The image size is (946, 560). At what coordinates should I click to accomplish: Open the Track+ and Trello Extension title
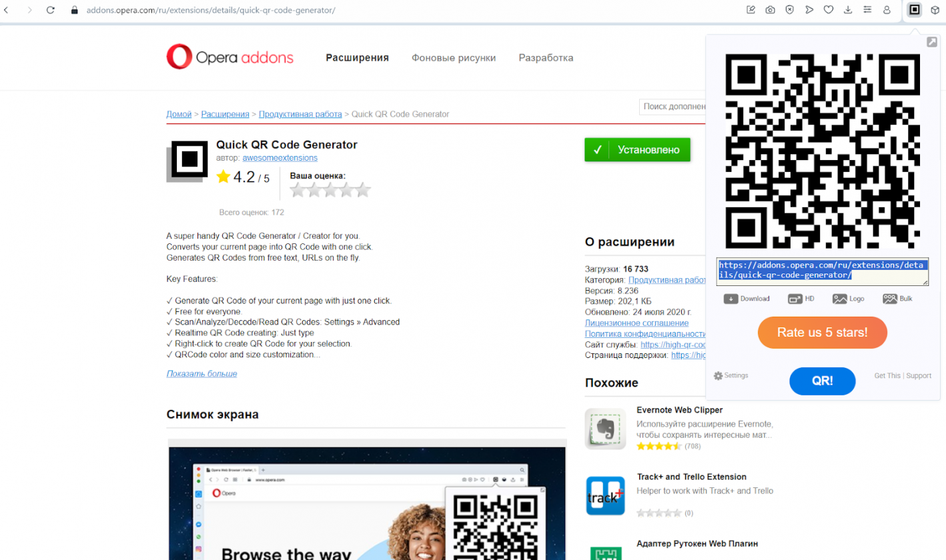692,477
